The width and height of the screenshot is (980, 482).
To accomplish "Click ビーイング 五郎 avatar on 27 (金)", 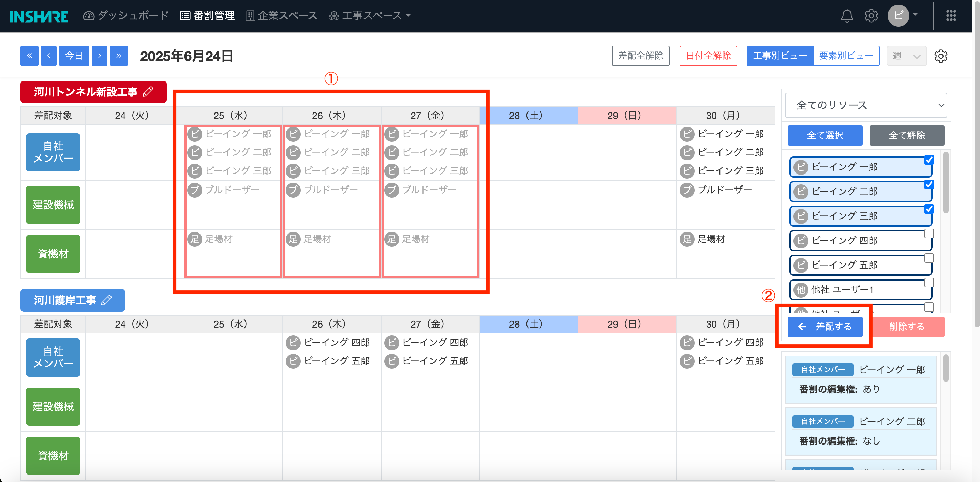I will [x=391, y=361].
